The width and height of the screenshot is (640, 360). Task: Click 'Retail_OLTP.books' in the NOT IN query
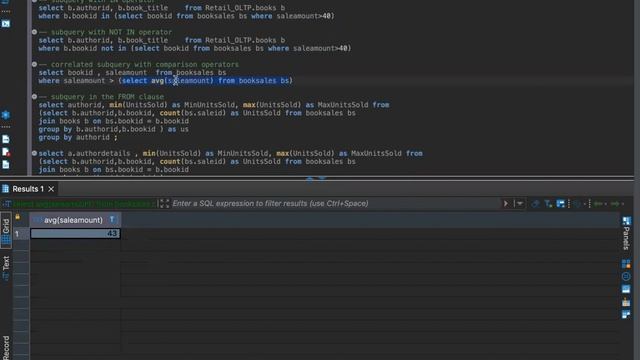[x=240, y=40]
